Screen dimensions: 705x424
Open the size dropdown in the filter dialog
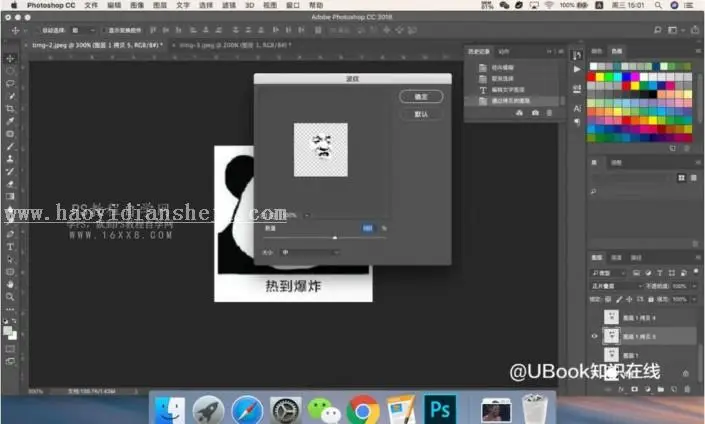click(x=309, y=252)
